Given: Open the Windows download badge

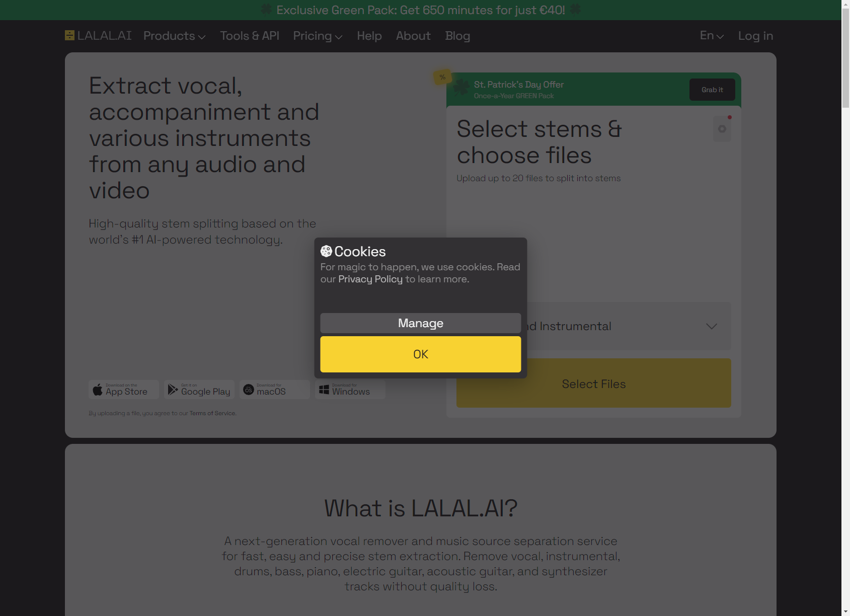Looking at the screenshot, I should point(350,390).
